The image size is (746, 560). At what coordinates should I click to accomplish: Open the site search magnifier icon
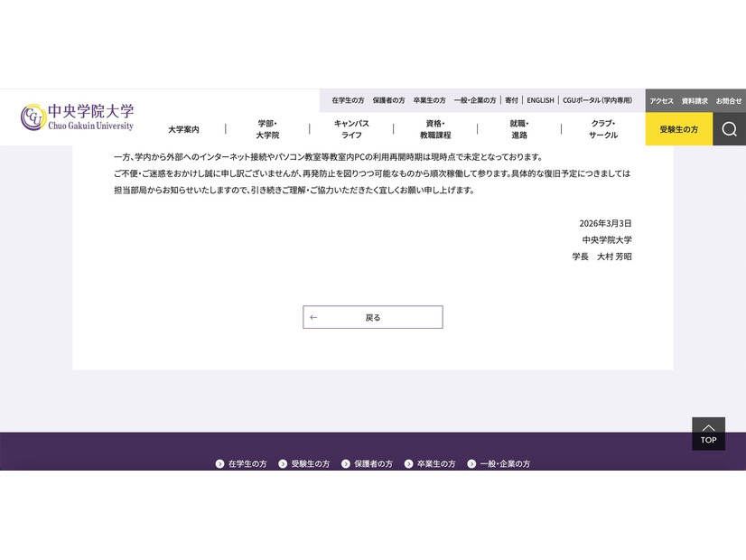pos(729,129)
